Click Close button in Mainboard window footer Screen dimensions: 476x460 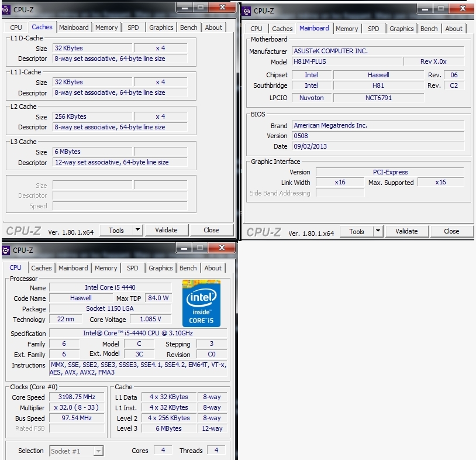tap(451, 231)
